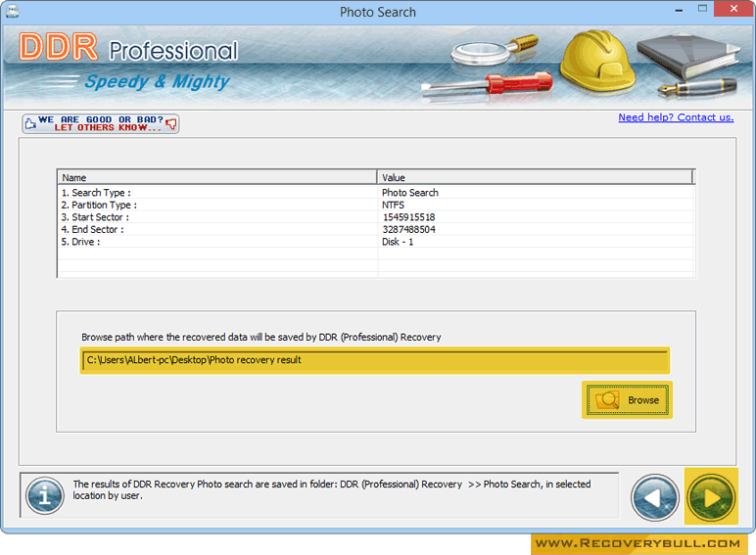Click the '1545915518' start sector value
The width and height of the screenshot is (756, 555).
click(x=409, y=216)
